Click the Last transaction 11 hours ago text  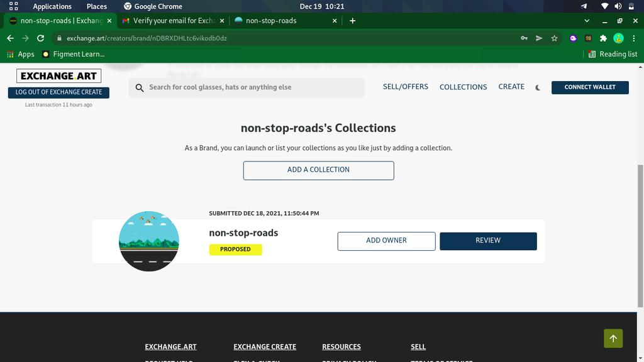[x=58, y=105]
